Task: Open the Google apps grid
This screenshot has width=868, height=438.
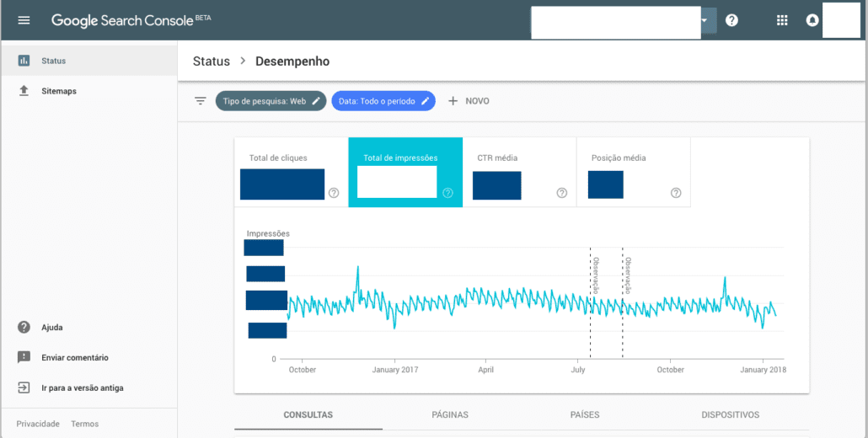Action: tap(782, 20)
